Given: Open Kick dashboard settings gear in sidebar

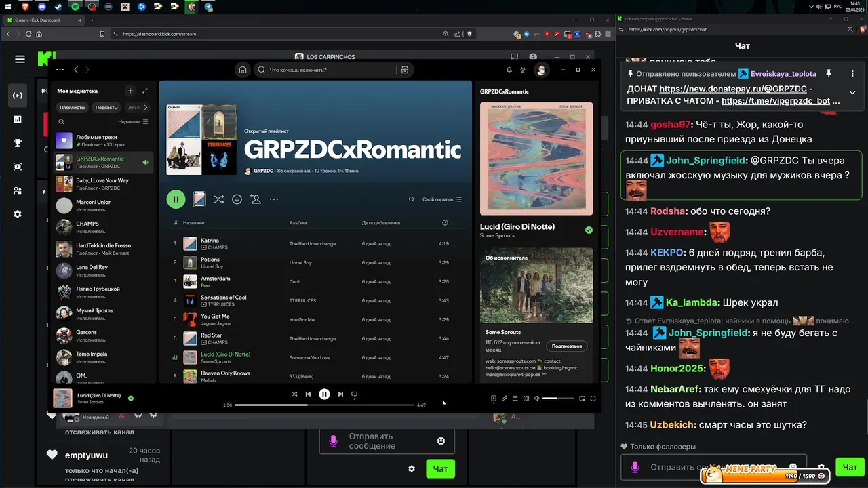Looking at the screenshot, I should (x=18, y=214).
